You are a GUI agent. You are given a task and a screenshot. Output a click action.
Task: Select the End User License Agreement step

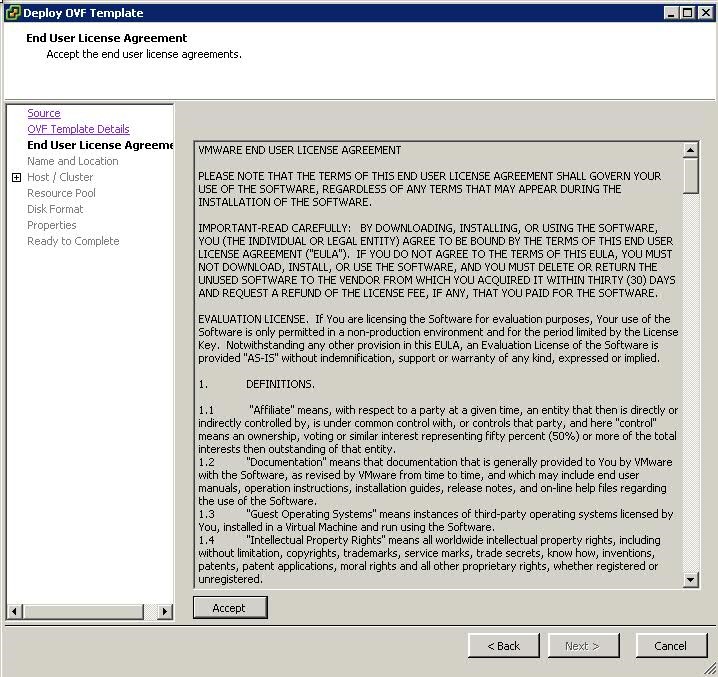pos(100,145)
